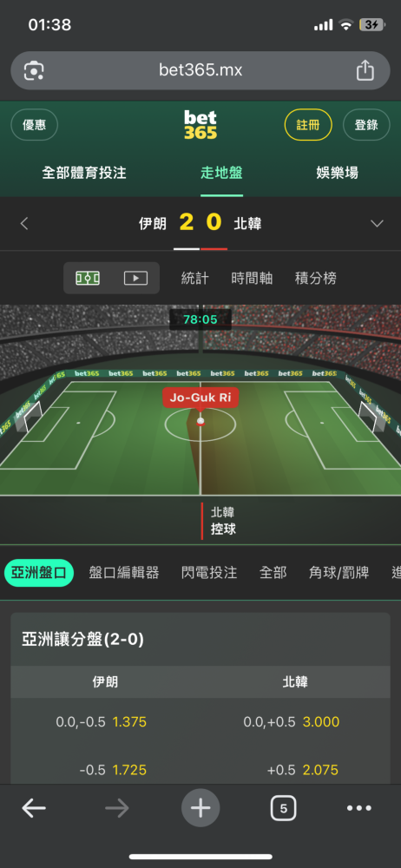Viewport: 401px width, 868px height.
Task: Open the share icon in address bar
Action: [x=365, y=70]
